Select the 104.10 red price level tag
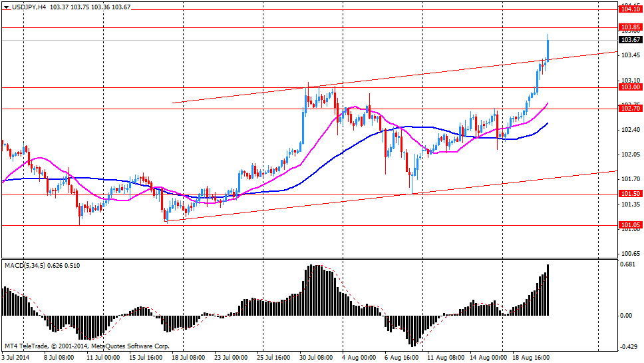 (629, 9)
